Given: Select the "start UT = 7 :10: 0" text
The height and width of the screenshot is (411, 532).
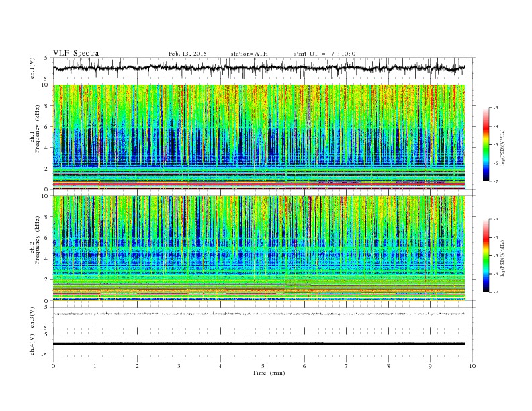Looking at the screenshot, I should pyautogui.click(x=324, y=54).
